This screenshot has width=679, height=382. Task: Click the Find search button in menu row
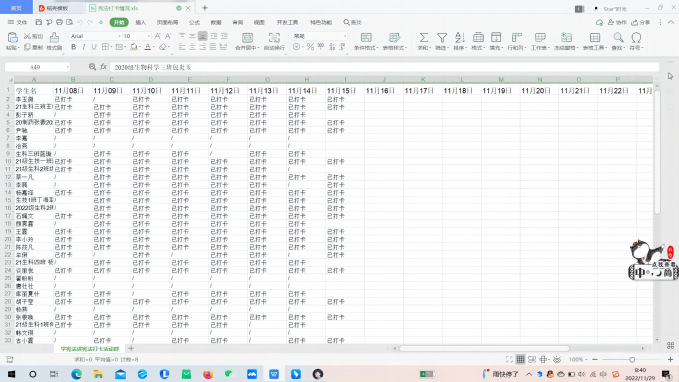click(x=352, y=22)
